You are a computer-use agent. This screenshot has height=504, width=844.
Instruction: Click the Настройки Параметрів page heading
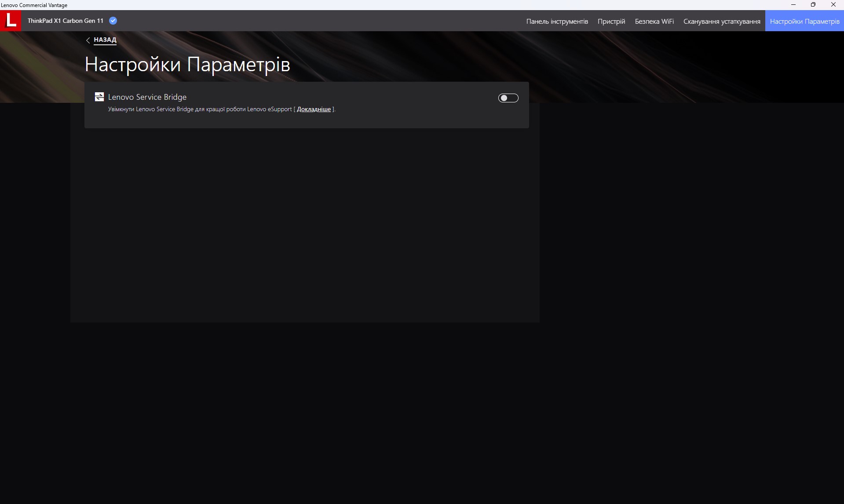pyautogui.click(x=187, y=65)
